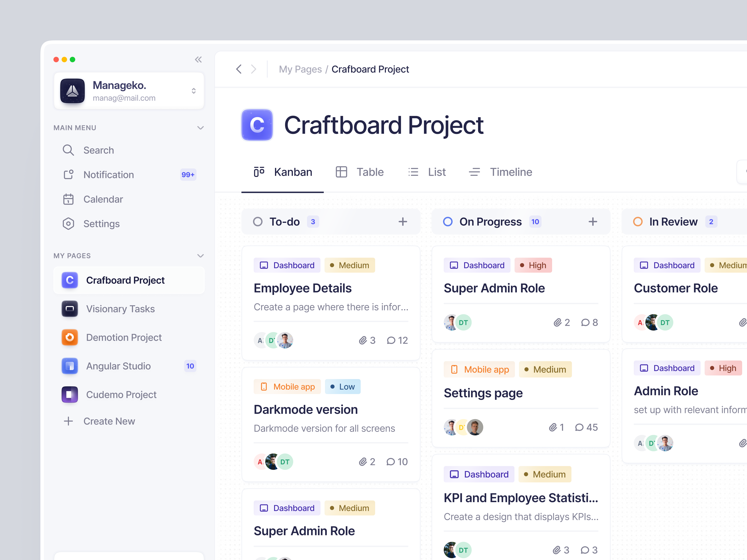Add a card with the To-do plus icon

(x=403, y=221)
